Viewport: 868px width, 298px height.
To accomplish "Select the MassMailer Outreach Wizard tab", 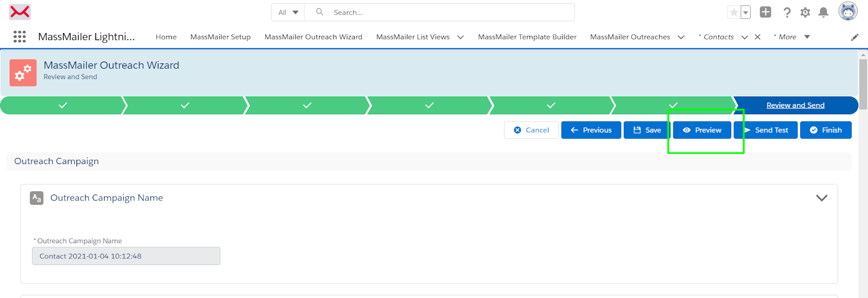I will tap(314, 37).
